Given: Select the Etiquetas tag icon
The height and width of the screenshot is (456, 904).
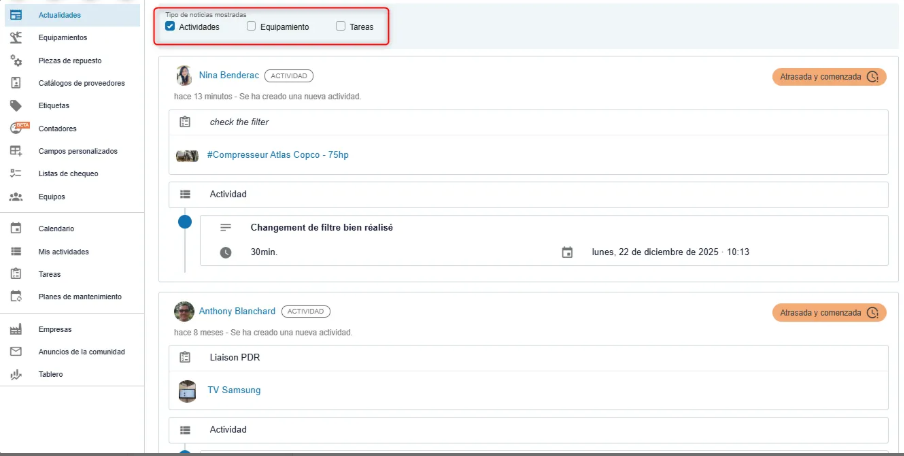Looking at the screenshot, I should click(16, 105).
